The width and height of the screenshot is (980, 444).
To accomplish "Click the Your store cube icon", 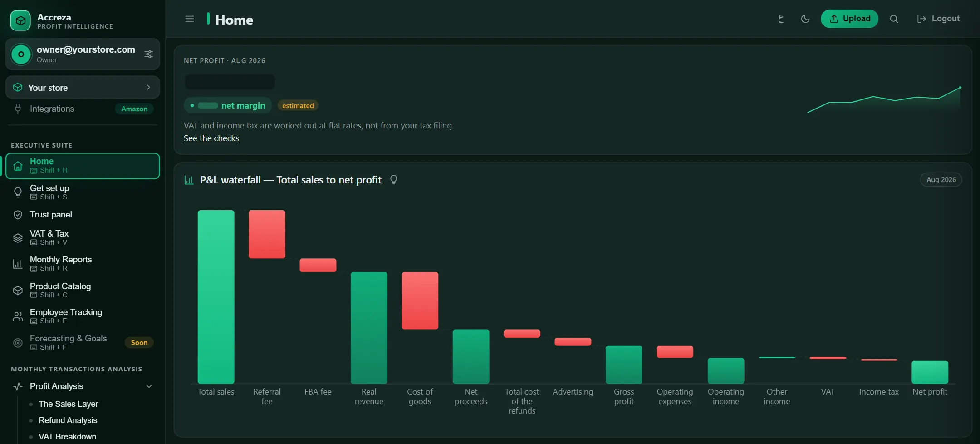I will coord(18,87).
